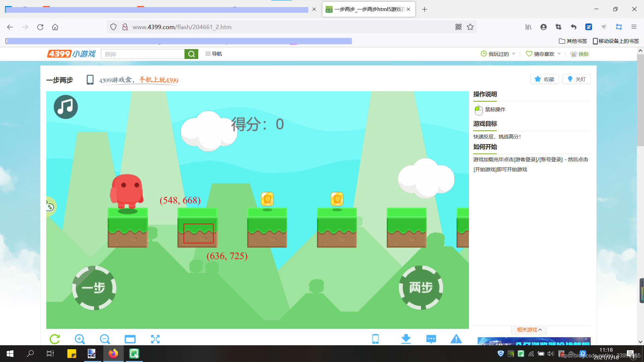The width and height of the screenshot is (644, 362).
Task: Toggle the game music button
Action: (x=66, y=107)
